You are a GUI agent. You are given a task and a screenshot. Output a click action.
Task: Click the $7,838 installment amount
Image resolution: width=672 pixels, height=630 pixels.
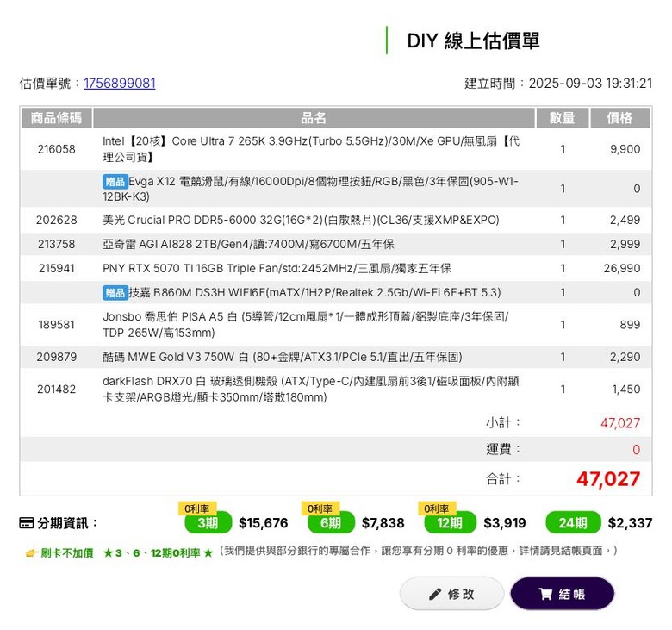383,523
